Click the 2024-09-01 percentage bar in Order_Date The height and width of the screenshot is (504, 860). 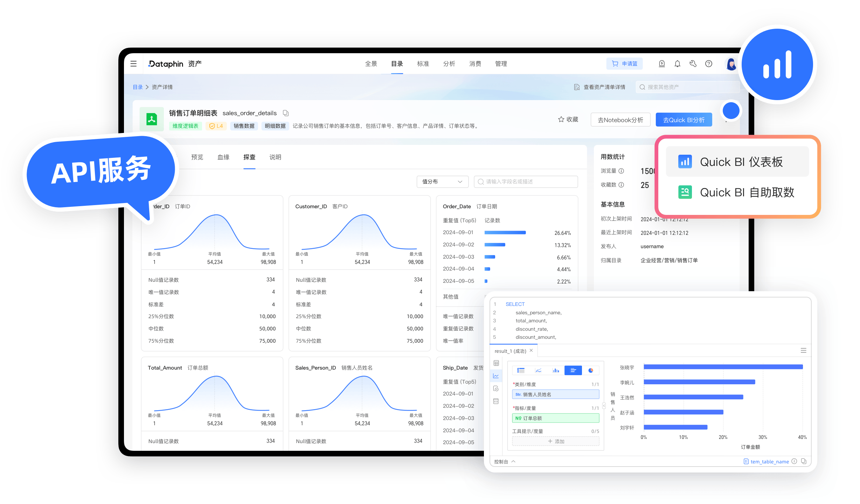[x=505, y=233]
